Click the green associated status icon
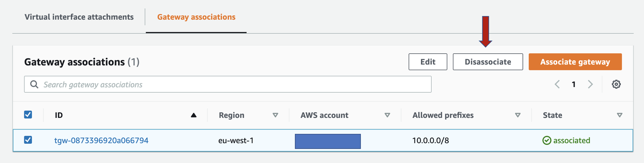The image size is (644, 163). click(547, 140)
